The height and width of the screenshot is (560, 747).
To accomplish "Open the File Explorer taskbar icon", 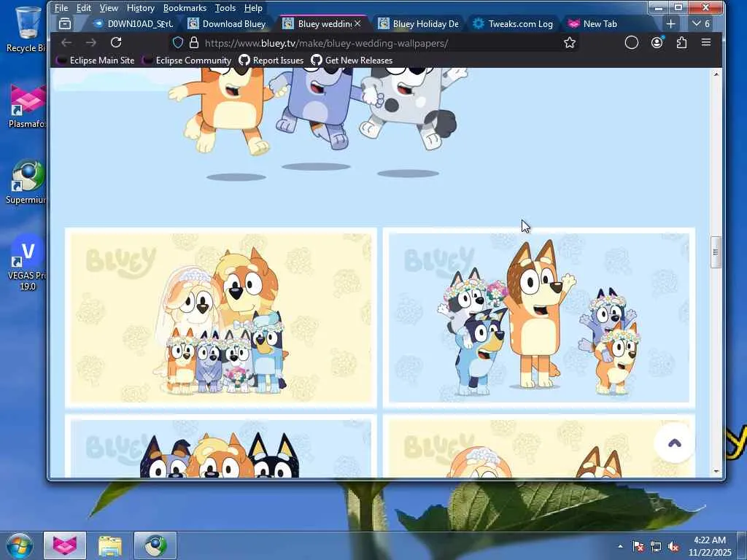I will [110, 545].
